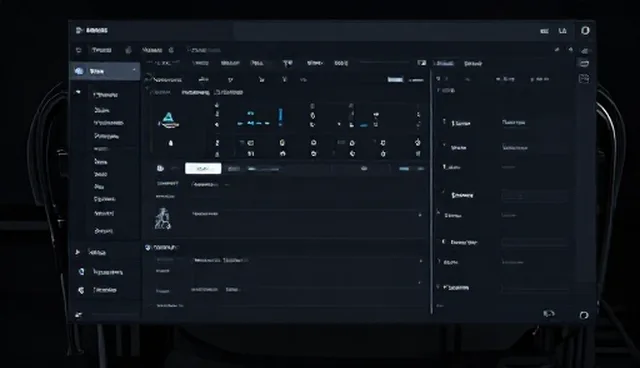Switch to the first tab of the right panel

point(444,63)
